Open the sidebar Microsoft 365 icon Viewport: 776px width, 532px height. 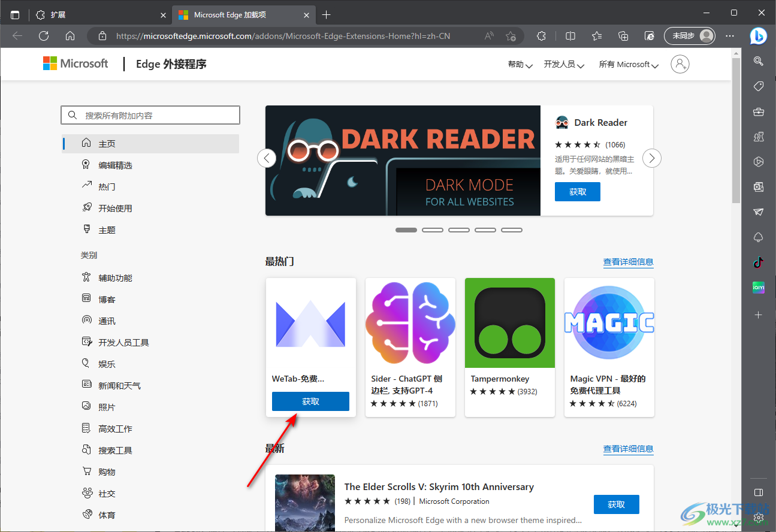coord(759,162)
